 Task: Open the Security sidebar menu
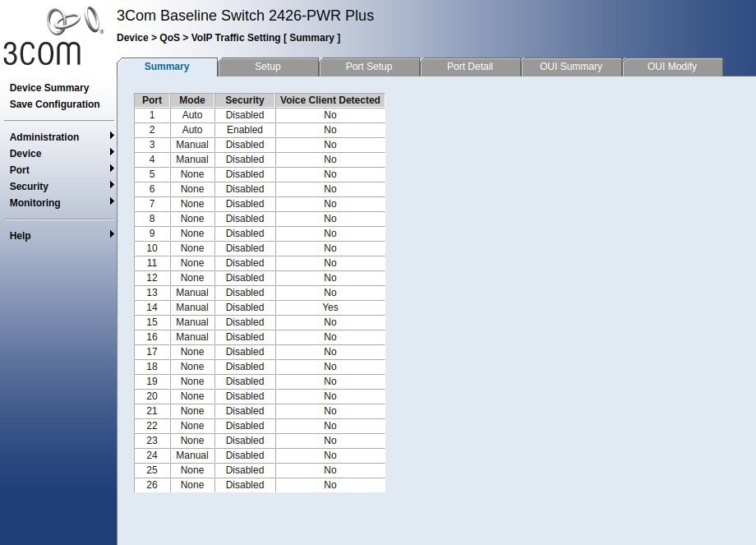(29, 186)
